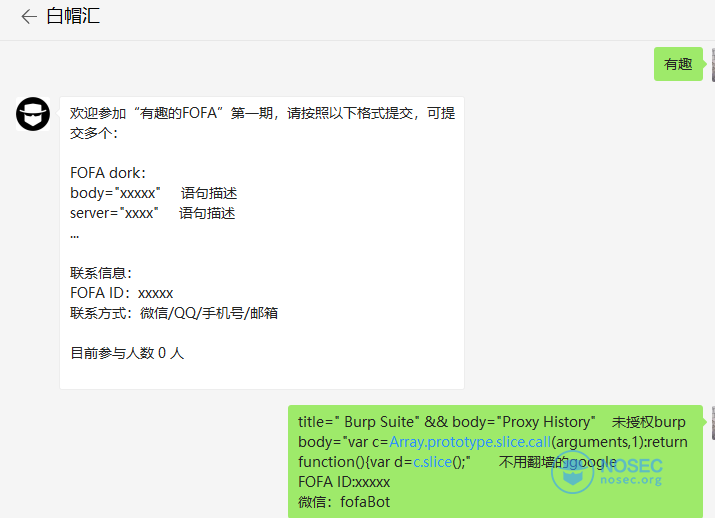Click the line body="xxxxx" 语句描述
Viewport: 715px width, 518px height.
154,193
